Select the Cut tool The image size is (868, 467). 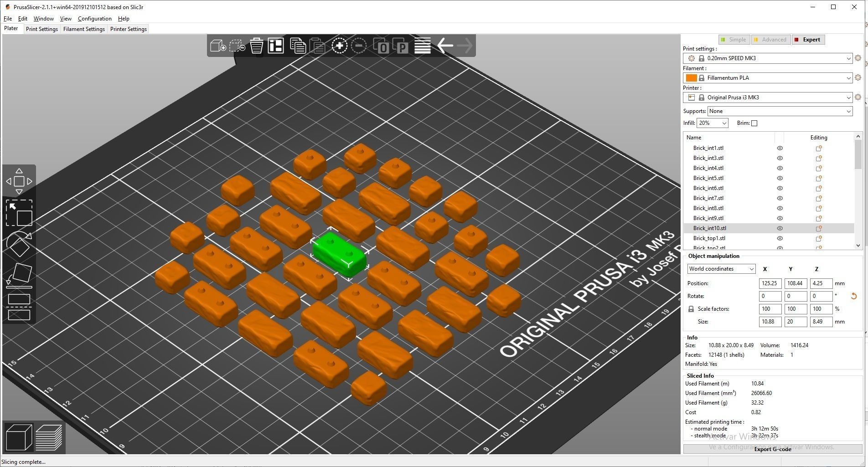[x=19, y=307]
